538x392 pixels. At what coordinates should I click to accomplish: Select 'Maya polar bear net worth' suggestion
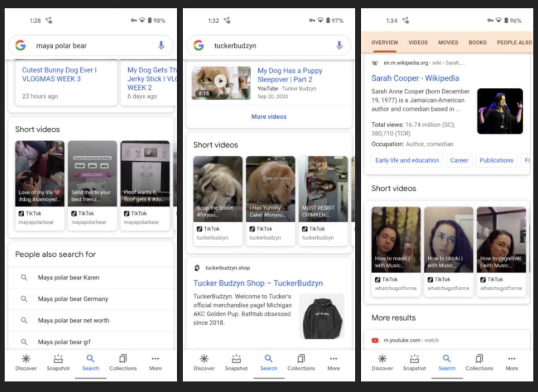point(74,320)
